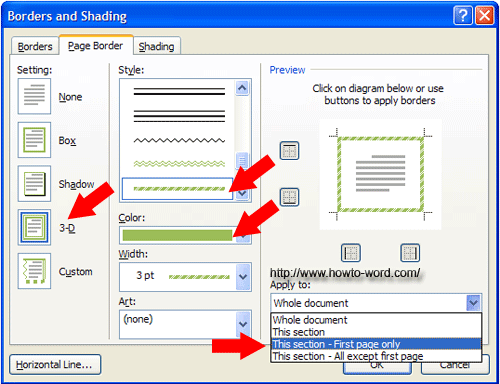Click the Style list scroll up arrow
Viewport: 500px width, 384px height.
click(242, 88)
